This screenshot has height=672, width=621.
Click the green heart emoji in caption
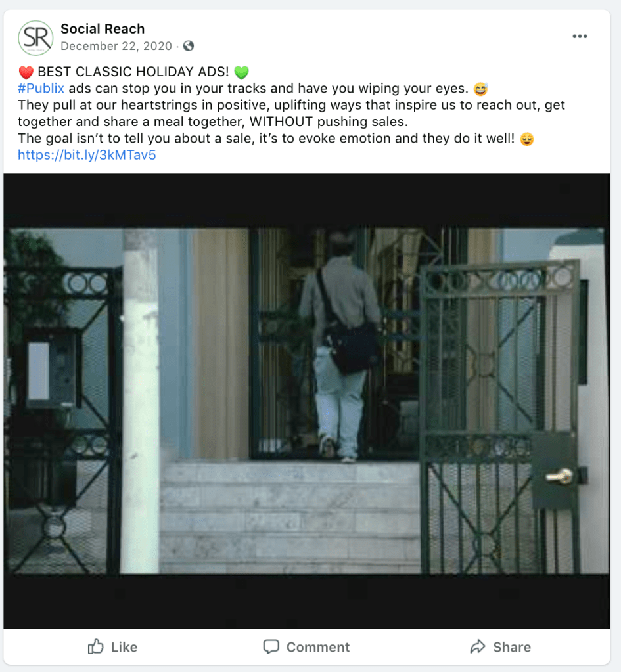point(241,72)
